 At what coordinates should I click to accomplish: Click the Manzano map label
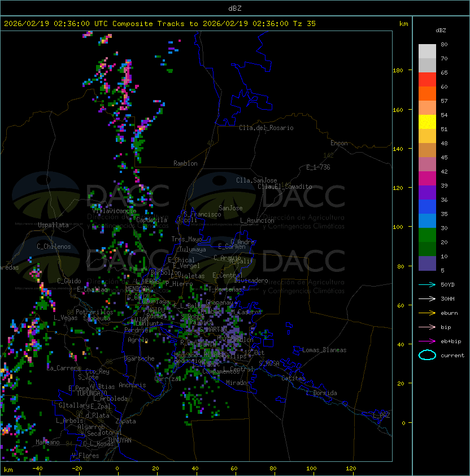[x=47, y=442]
